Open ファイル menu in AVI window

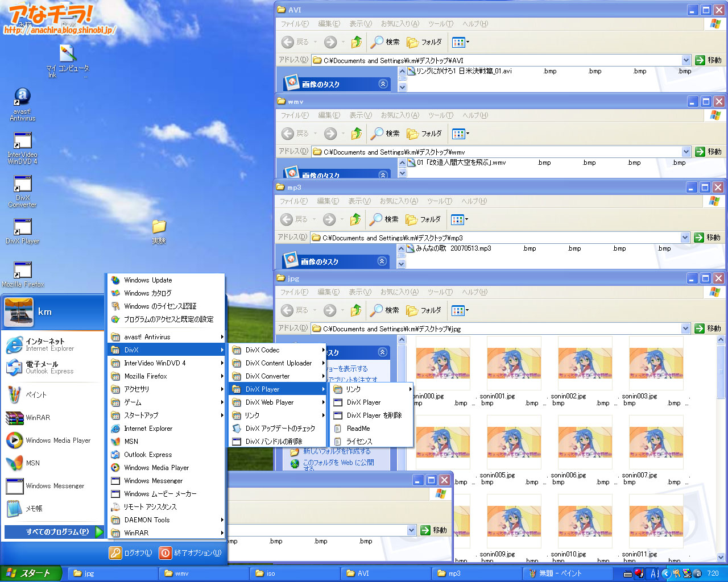click(x=295, y=24)
